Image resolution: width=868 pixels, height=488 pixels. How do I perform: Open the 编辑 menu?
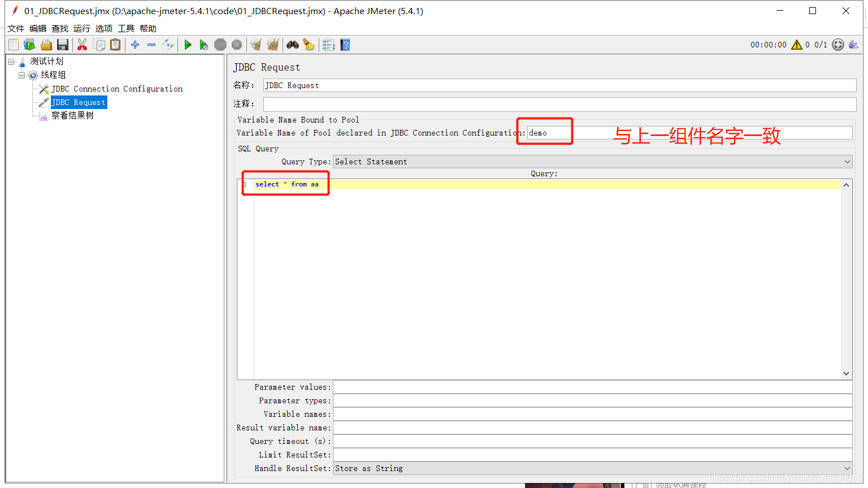(38, 28)
